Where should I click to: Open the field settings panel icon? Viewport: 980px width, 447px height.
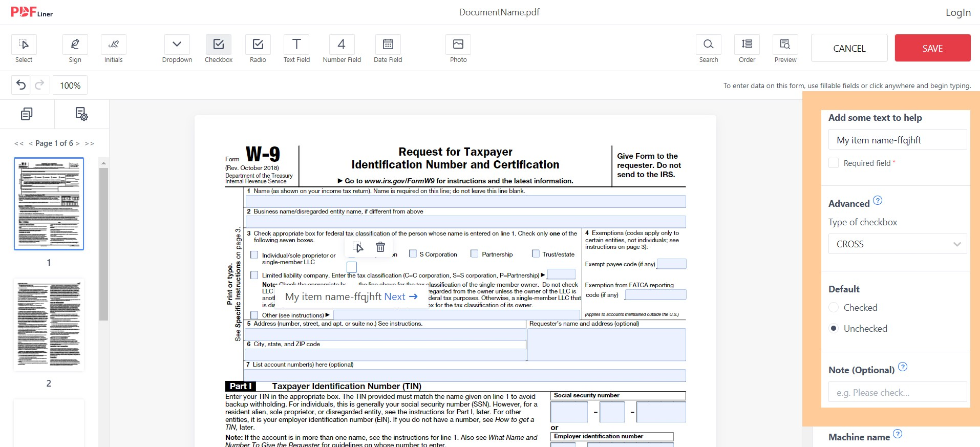(x=81, y=114)
